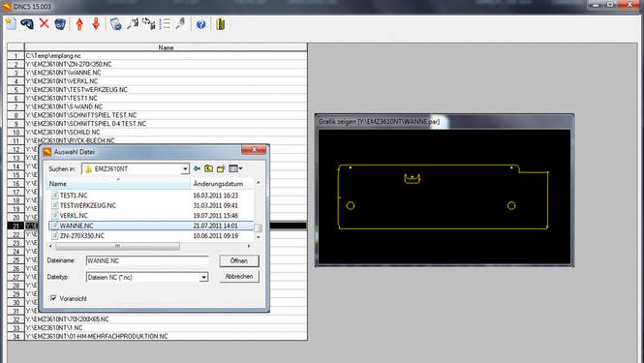This screenshot has width=644, height=363.
Task: Click the blue recycle bin toolbar icon
Action: (x=60, y=24)
